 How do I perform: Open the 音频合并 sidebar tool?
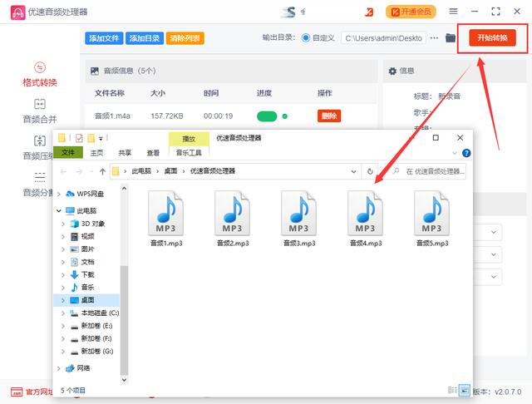click(x=40, y=111)
